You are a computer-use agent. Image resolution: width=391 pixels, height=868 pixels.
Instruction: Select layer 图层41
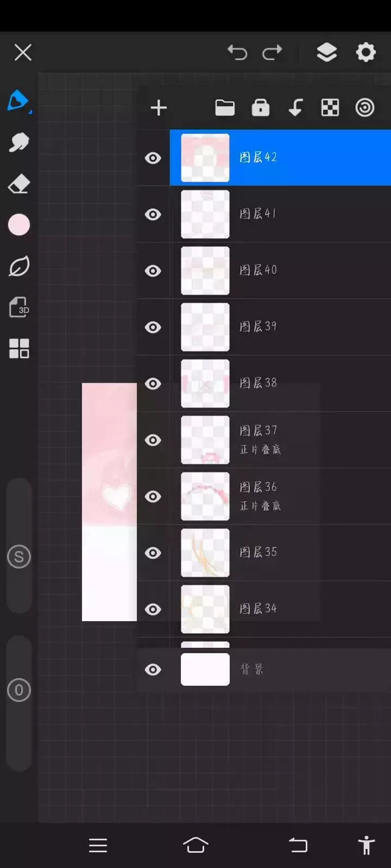280,214
